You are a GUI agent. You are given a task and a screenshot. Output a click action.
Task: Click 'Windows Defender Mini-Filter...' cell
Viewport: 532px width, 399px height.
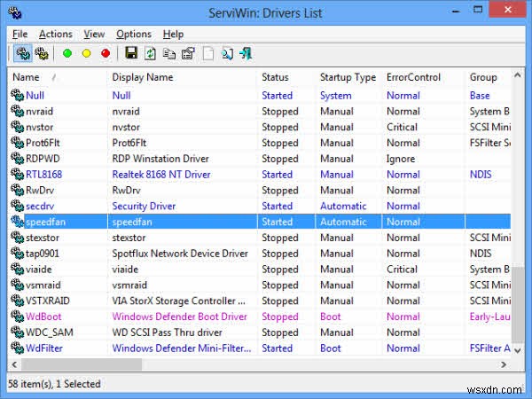(x=182, y=348)
